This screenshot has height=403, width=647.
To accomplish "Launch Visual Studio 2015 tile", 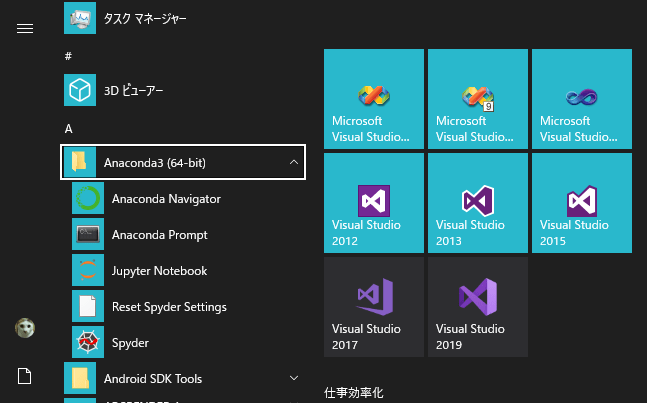I will pos(582,203).
